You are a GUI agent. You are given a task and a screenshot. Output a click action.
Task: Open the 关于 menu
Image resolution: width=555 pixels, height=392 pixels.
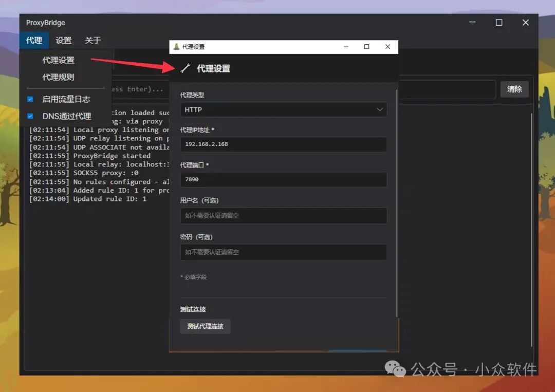[x=92, y=40]
